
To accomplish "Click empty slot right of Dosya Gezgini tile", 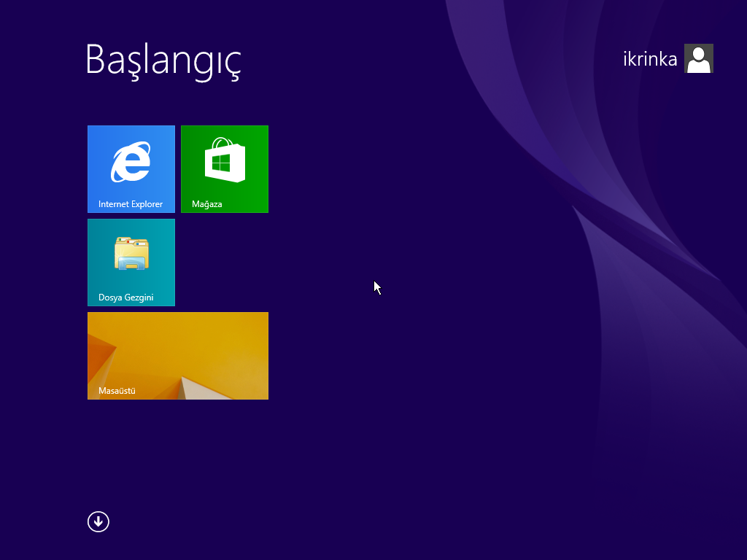I will (x=225, y=262).
